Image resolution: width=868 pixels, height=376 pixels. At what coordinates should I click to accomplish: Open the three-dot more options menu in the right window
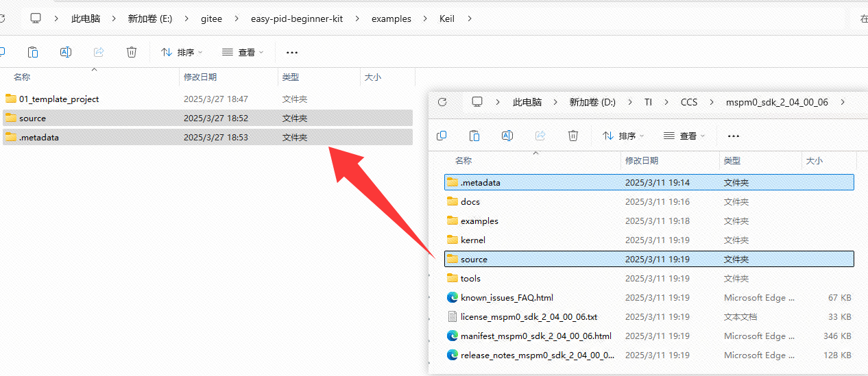tap(734, 136)
